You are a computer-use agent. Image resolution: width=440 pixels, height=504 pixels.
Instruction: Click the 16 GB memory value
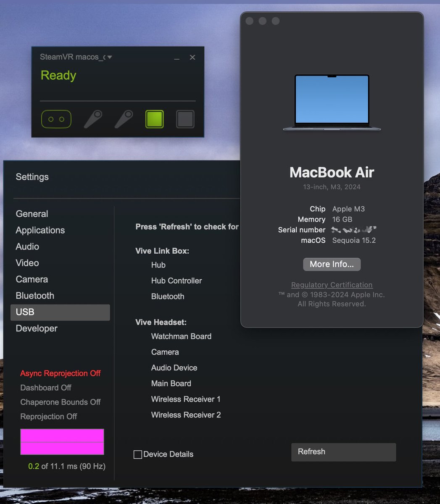click(342, 219)
